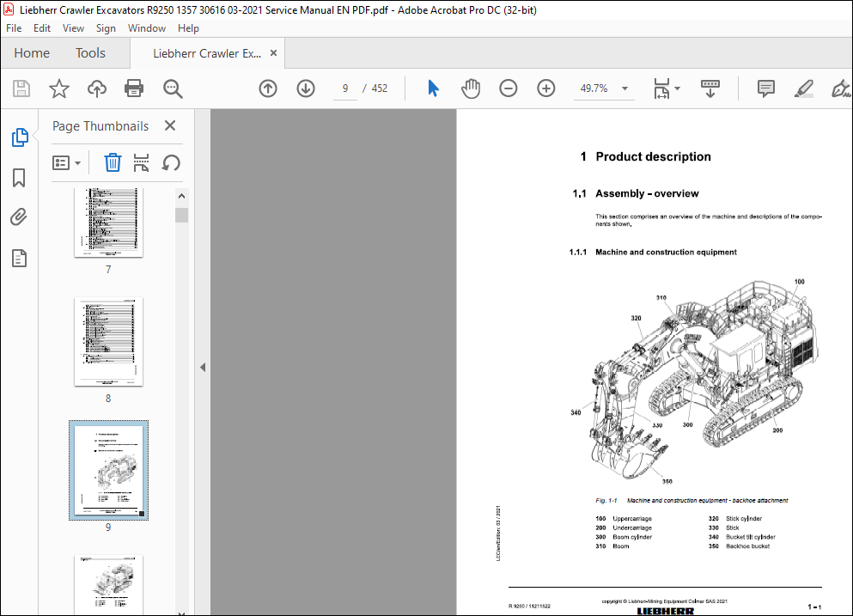The image size is (853, 616).
Task: Select page 9 thumbnail
Action: tap(108, 470)
